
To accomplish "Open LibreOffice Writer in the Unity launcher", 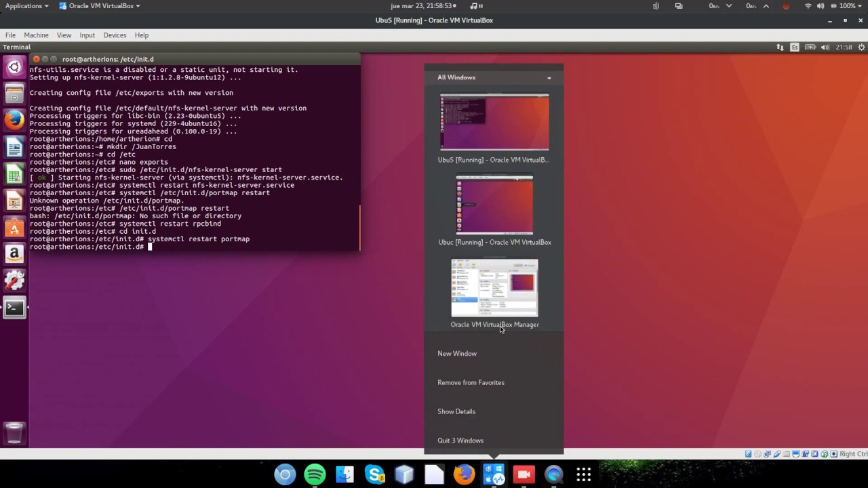I will coord(14,147).
